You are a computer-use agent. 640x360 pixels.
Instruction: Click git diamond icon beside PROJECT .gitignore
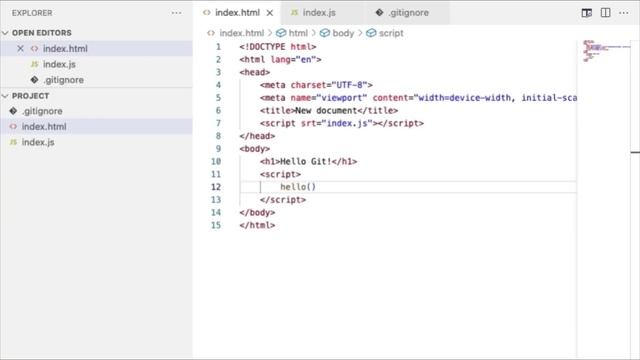click(x=13, y=111)
